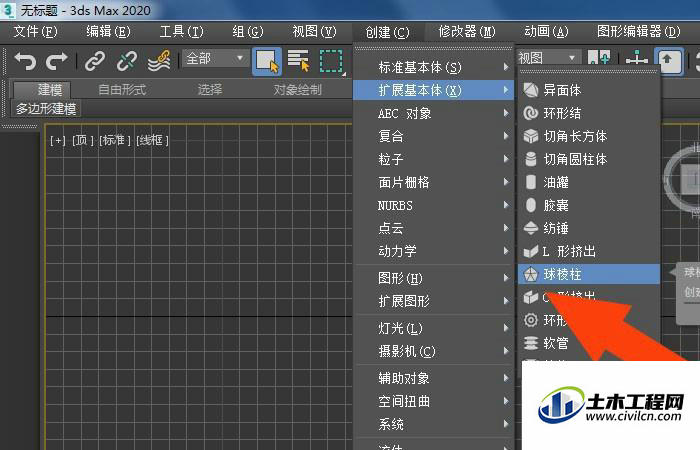Expand the 粒子 submenu
The image size is (700, 450).
point(433,159)
